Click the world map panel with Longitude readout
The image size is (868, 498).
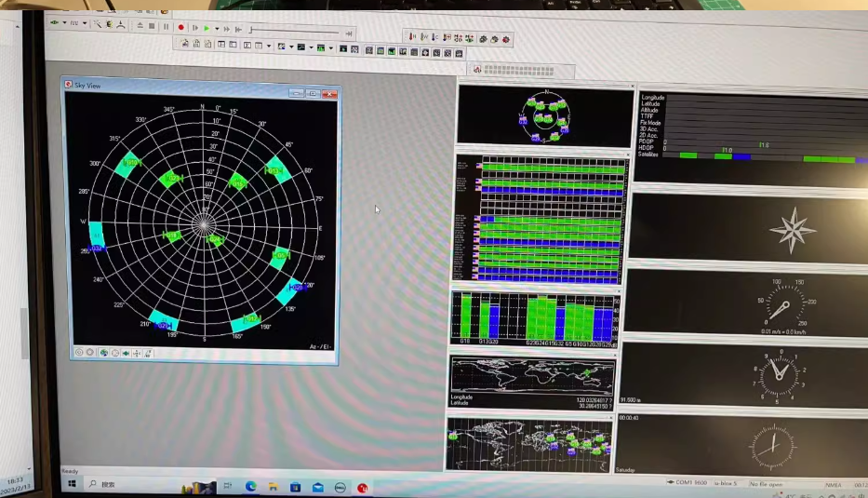(x=532, y=383)
